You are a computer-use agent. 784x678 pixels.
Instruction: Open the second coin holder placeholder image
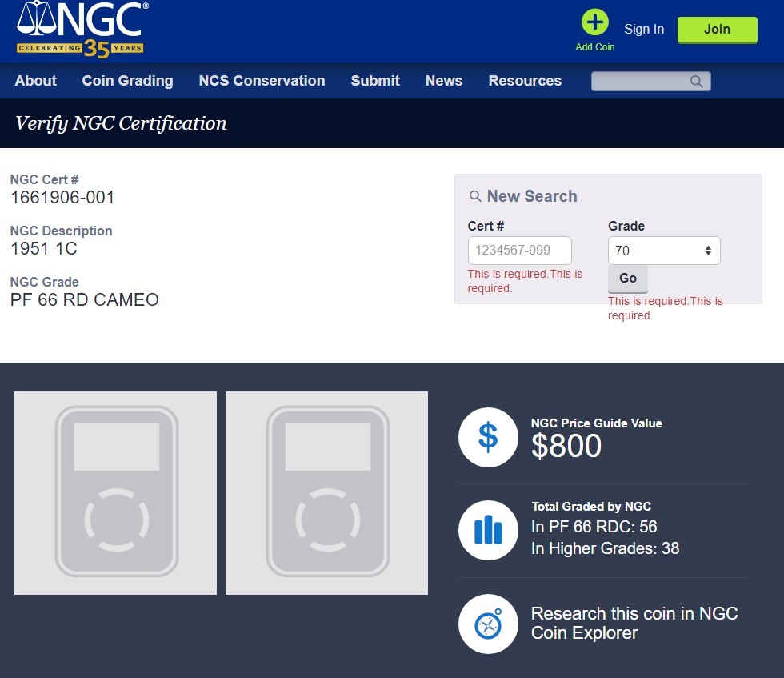326,493
